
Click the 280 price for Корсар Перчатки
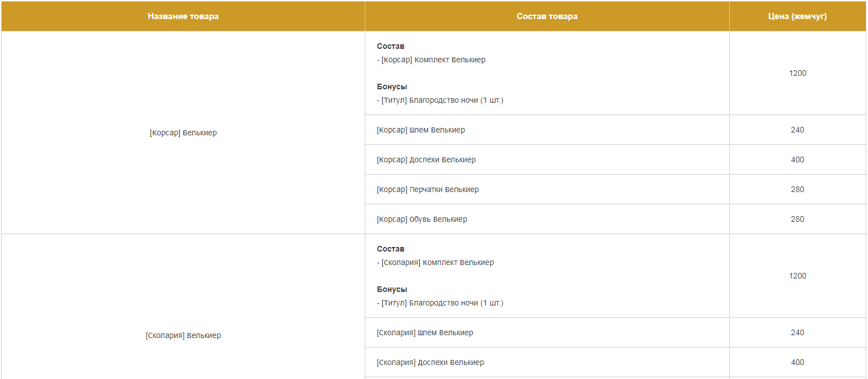tap(797, 190)
